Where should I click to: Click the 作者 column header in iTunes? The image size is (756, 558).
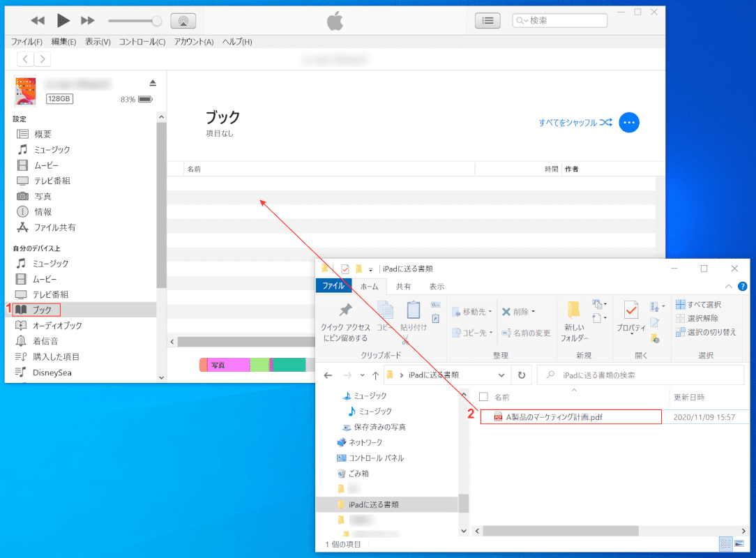[571, 169]
